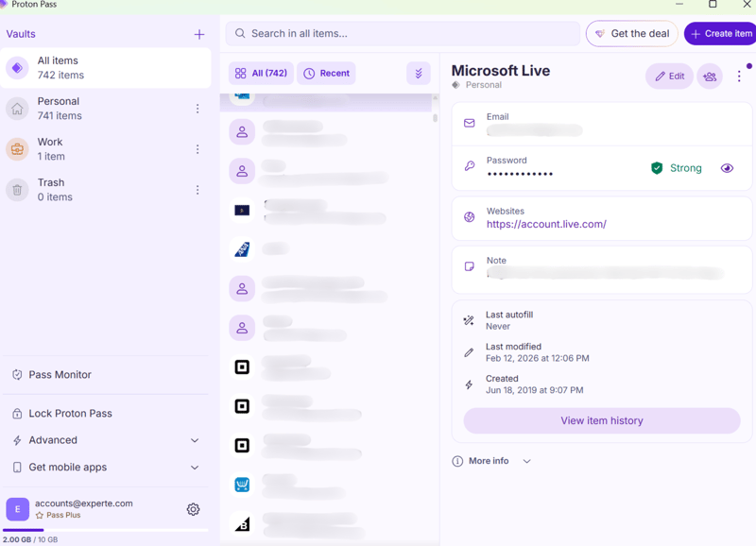
Task: Open Personal vault three-dot menu
Action: 198,109
